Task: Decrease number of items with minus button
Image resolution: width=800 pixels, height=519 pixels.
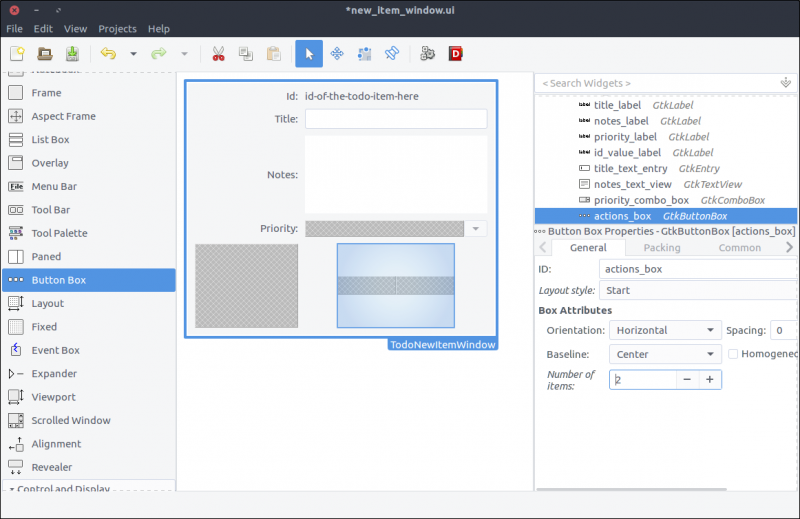Action: [x=685, y=380]
